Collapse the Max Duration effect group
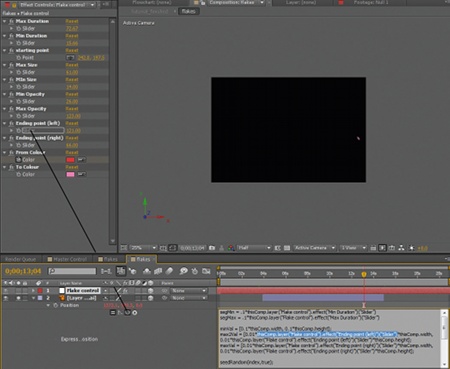Viewport: 450px width, 369px height. 4,21
